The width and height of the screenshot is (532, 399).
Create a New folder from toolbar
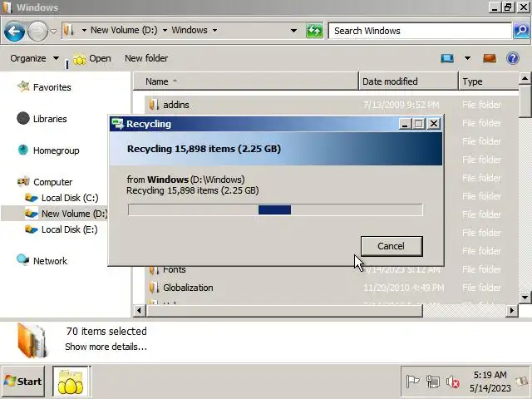tap(146, 58)
